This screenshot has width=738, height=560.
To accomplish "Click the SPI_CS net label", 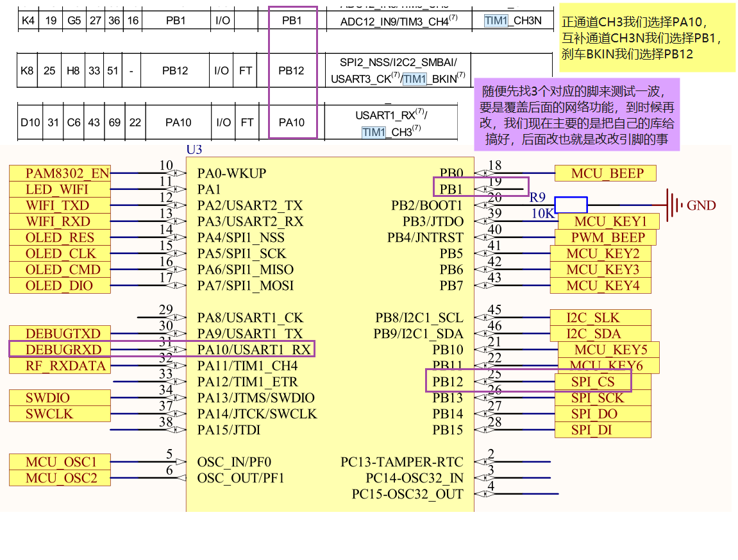I will pos(592,382).
